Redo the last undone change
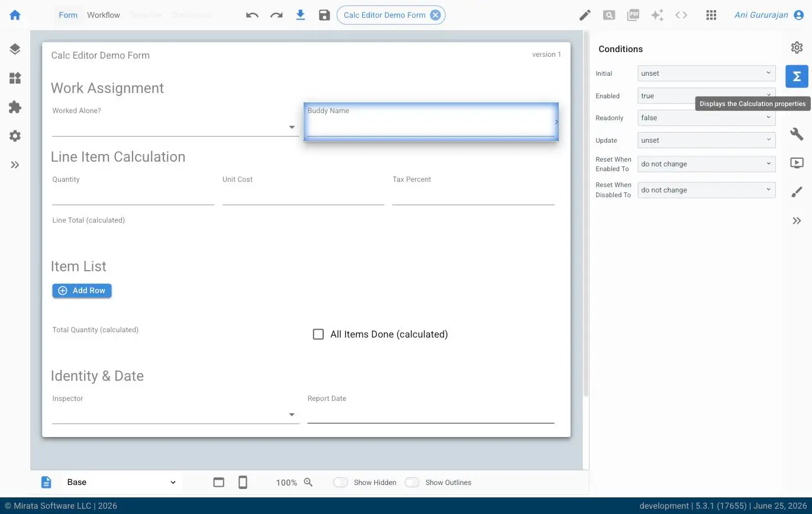 [276, 15]
